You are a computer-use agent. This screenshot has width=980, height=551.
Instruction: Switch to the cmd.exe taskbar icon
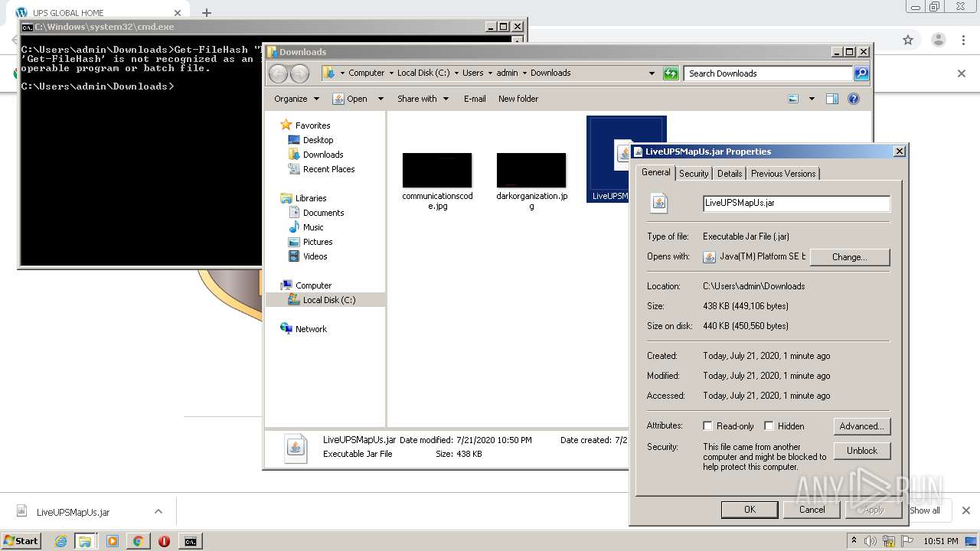pos(190,541)
